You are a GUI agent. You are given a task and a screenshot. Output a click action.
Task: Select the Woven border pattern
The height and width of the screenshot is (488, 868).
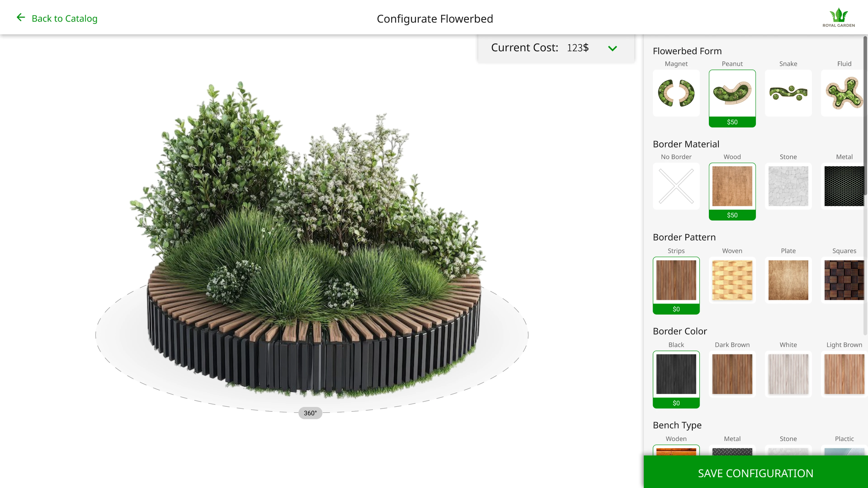pyautogui.click(x=732, y=280)
